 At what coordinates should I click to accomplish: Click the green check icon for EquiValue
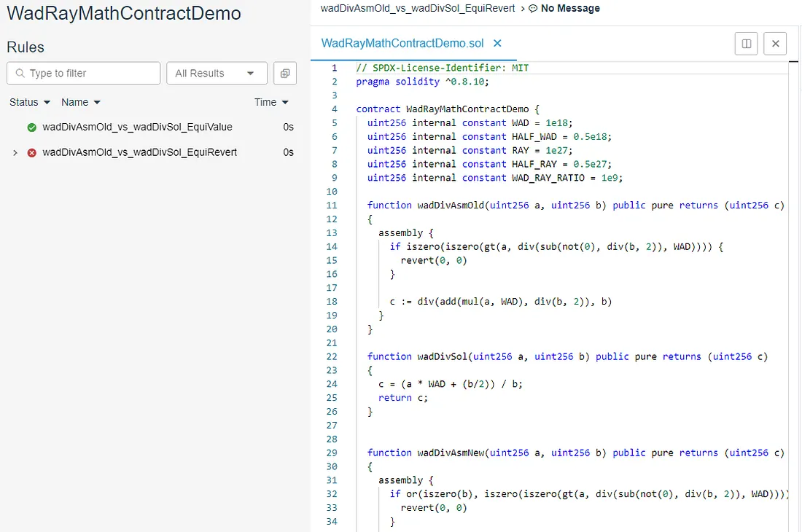pyautogui.click(x=31, y=128)
